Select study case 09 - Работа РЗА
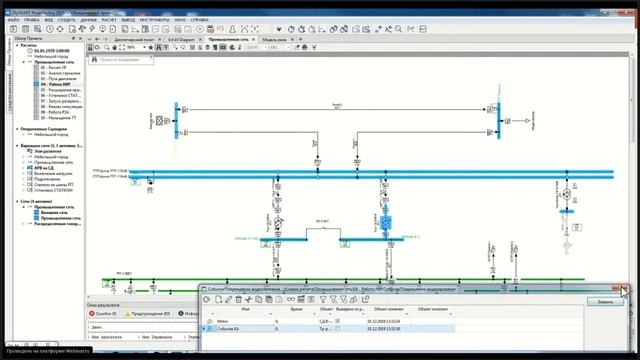640x360 pixels. pos(55,112)
